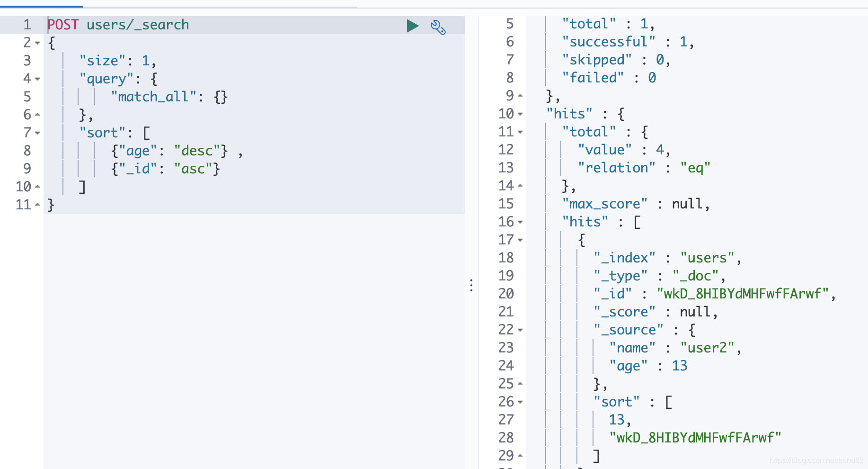Screen dimensions: 868x469
Task: Fold request closing brace at line 11
Action: click(37, 205)
